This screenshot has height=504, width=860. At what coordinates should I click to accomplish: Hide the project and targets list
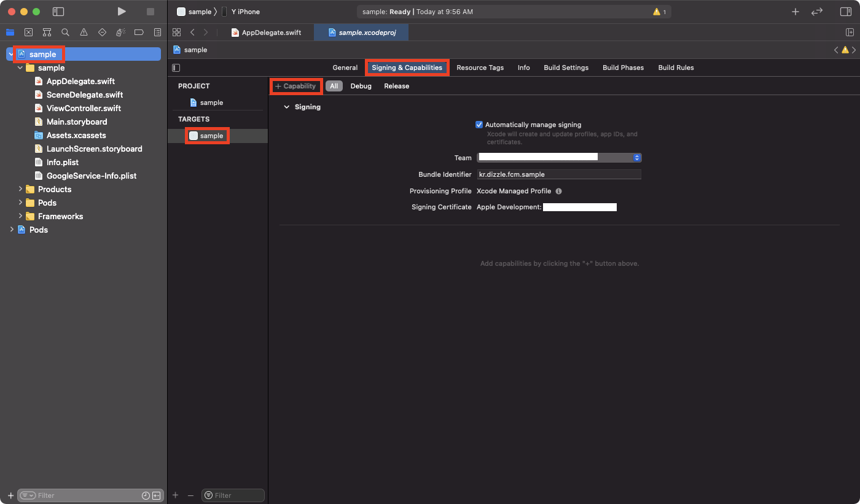(x=176, y=68)
